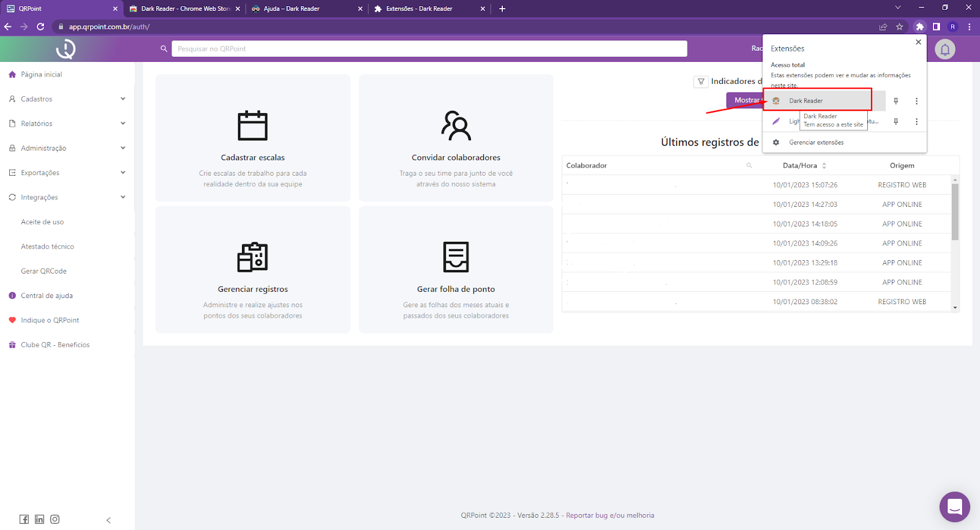Open the LinkedIn icon link

(39, 519)
